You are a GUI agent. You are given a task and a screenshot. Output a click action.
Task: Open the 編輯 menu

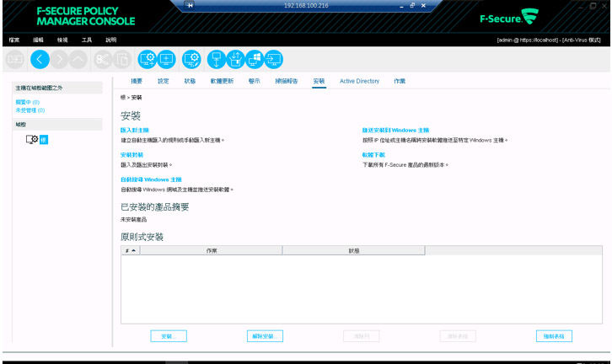[x=38, y=40]
